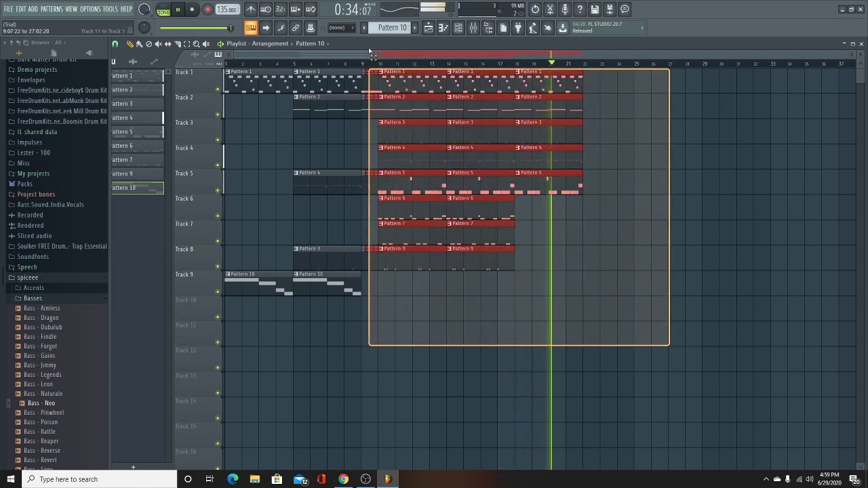This screenshot has width=868, height=488.
Task: Click the Undo history icon in the top toolbar
Action: coord(535,9)
